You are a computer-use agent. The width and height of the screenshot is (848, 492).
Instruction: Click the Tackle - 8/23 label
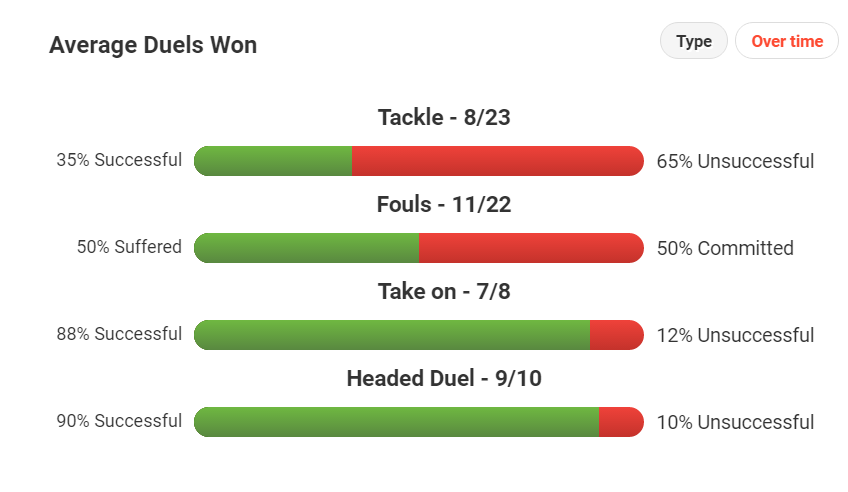(x=444, y=117)
